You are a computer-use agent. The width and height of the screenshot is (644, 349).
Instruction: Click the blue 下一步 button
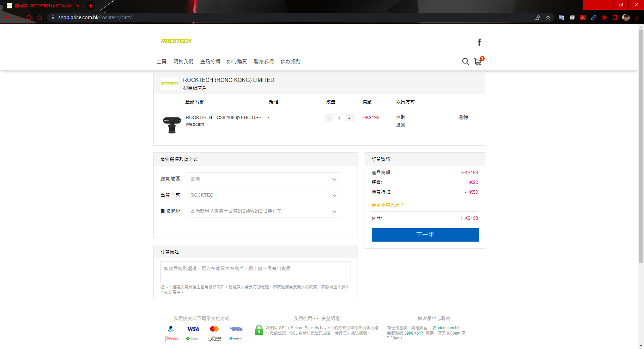425,235
